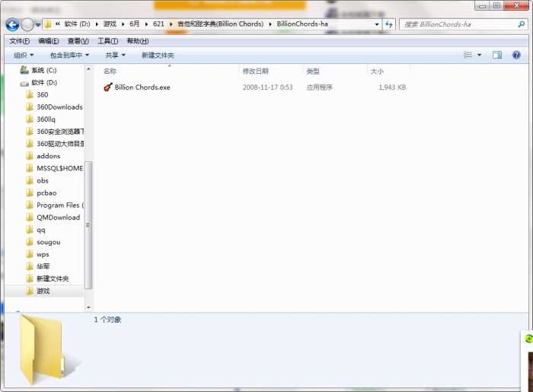Click the Billion Chords.exe guitar icon
Image resolution: width=533 pixels, height=392 pixels.
108,88
